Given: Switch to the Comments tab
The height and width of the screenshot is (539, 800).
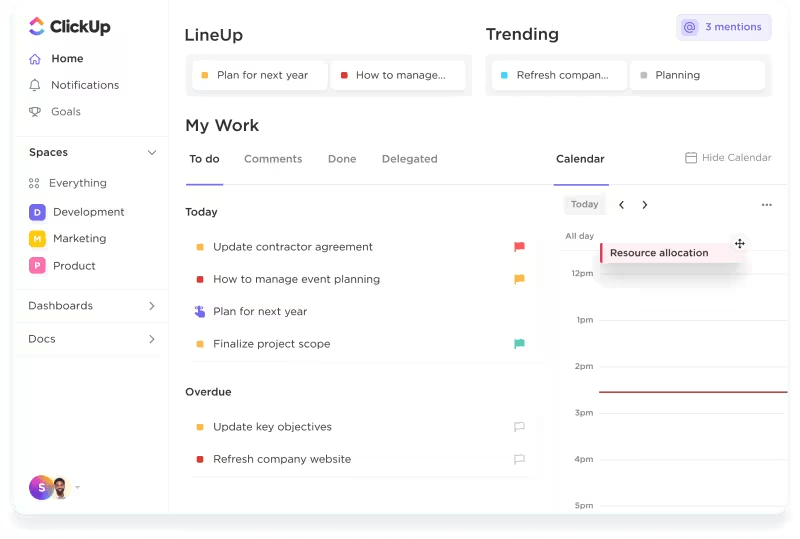Looking at the screenshot, I should tap(273, 159).
